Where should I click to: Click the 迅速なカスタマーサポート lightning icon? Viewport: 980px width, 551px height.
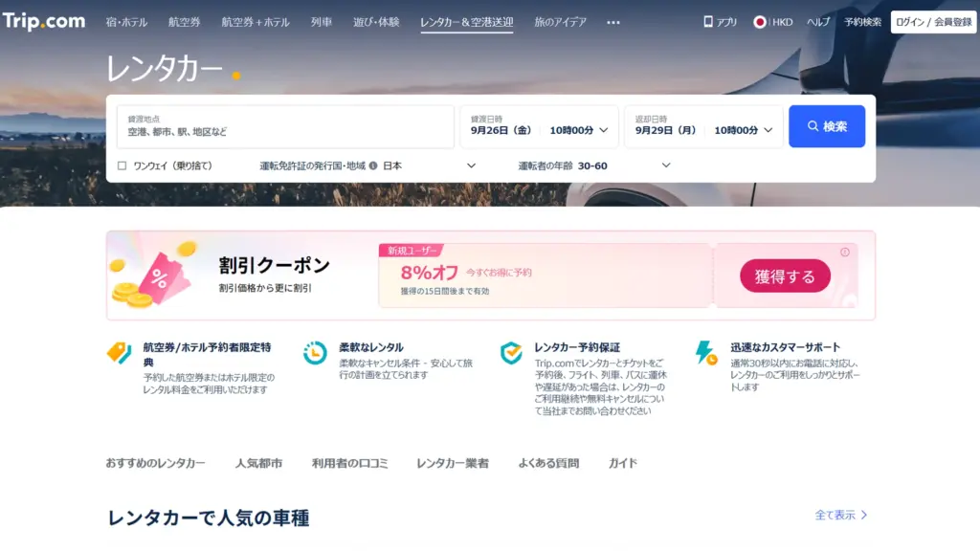click(x=705, y=353)
